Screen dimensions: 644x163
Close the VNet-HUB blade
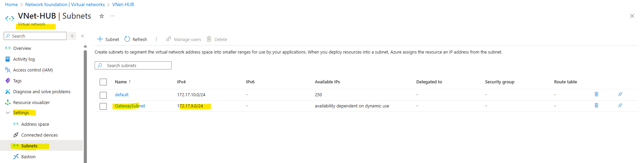coord(632,16)
